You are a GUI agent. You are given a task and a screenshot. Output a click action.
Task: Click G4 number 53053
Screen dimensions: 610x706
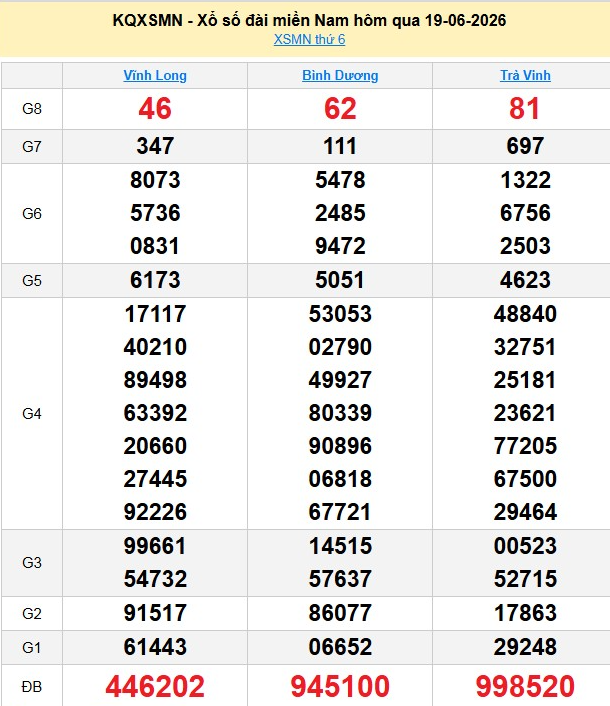pyautogui.click(x=340, y=314)
